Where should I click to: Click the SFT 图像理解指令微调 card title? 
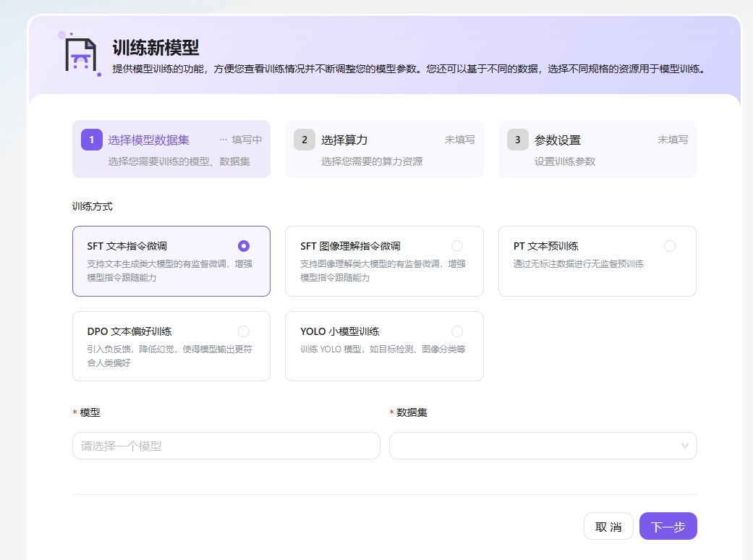[x=351, y=246]
